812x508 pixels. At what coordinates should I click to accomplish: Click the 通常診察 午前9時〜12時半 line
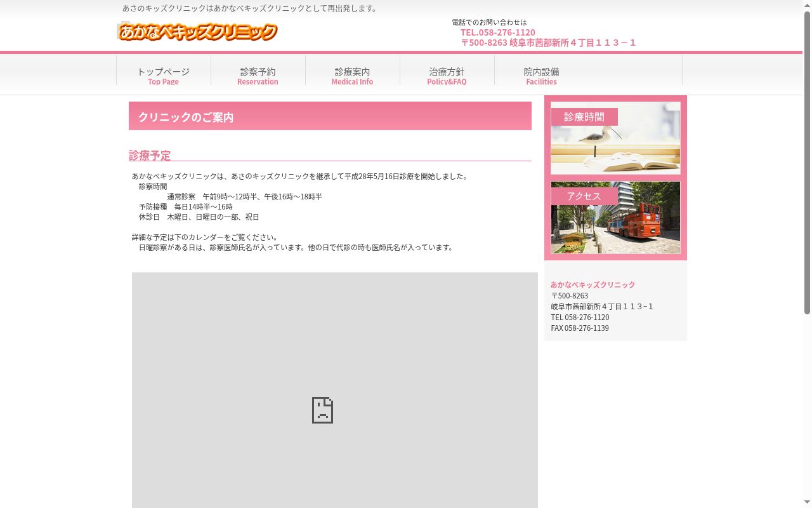coord(245,197)
